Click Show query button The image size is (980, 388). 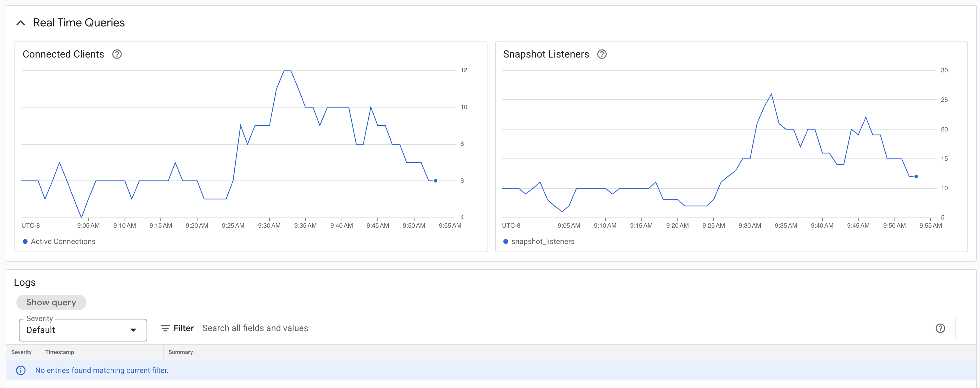(x=51, y=302)
